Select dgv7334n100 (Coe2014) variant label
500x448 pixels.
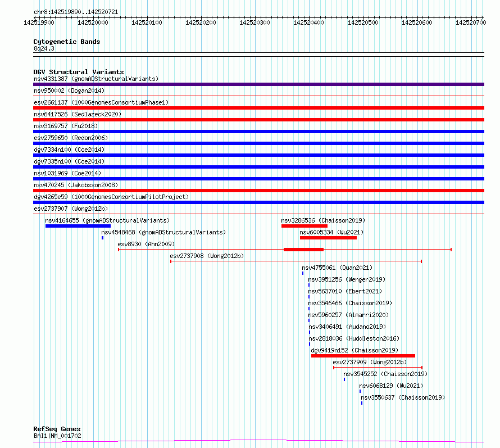pyautogui.click(x=69, y=150)
